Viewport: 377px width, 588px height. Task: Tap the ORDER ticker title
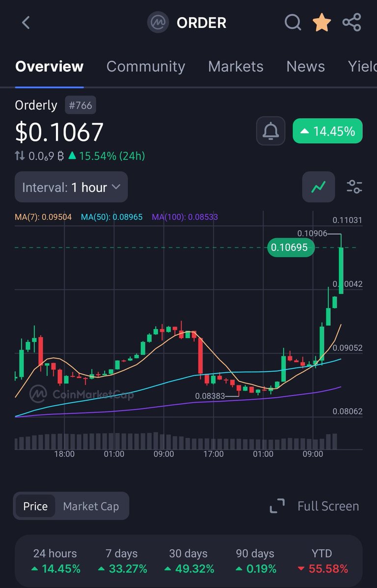coord(201,23)
